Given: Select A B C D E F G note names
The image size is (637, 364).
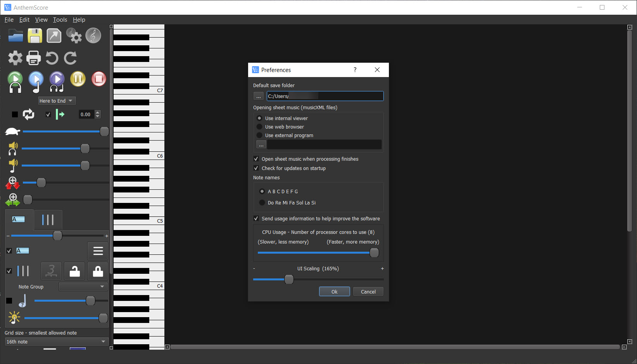Looking at the screenshot, I should (262, 191).
